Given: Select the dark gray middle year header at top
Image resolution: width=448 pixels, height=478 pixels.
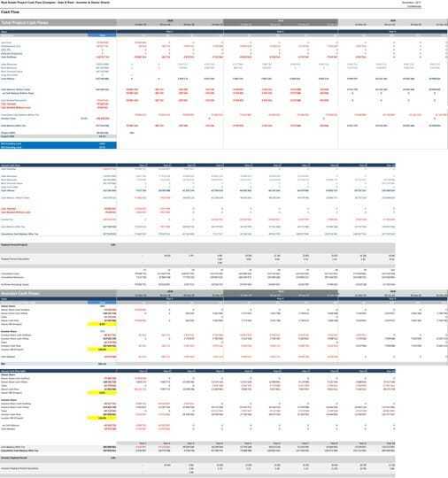Looking at the screenshot, I should [x=281, y=22].
